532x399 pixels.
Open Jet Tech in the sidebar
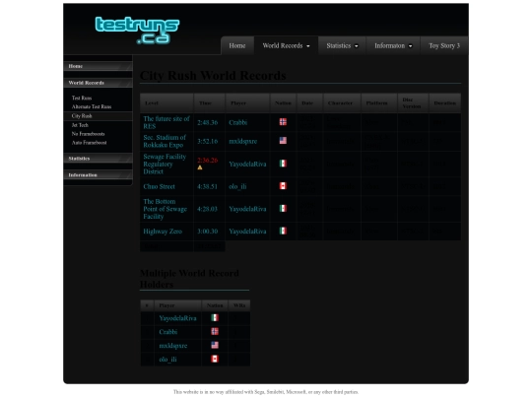[80, 125]
